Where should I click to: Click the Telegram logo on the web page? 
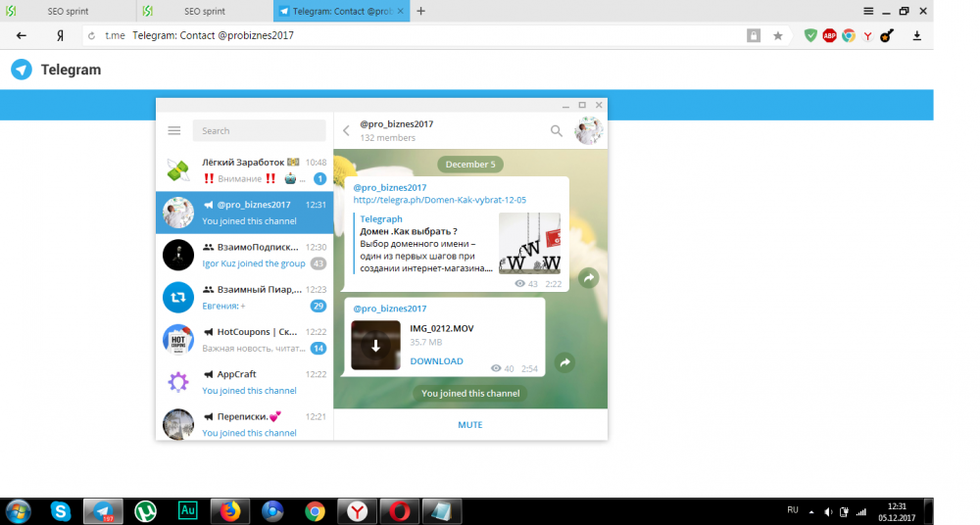point(22,70)
